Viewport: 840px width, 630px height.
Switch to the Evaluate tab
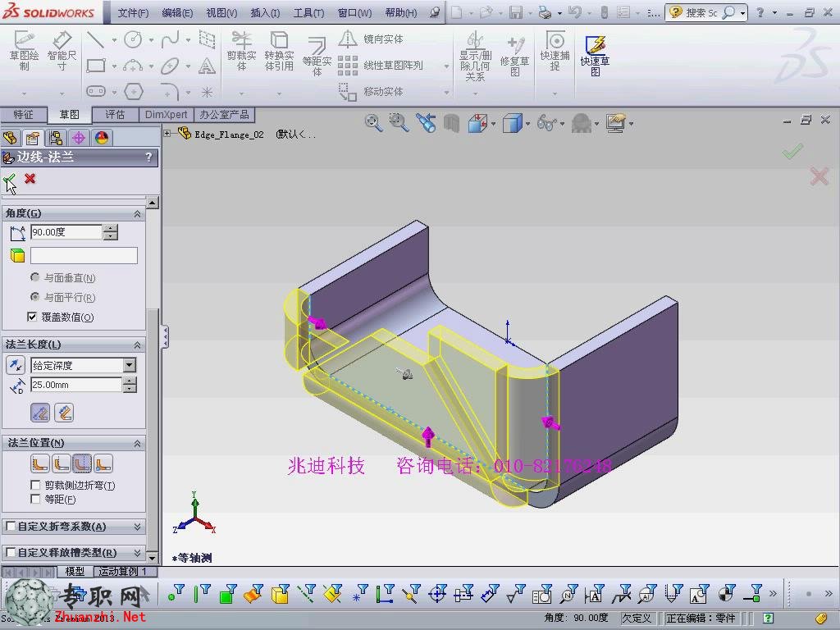point(115,115)
